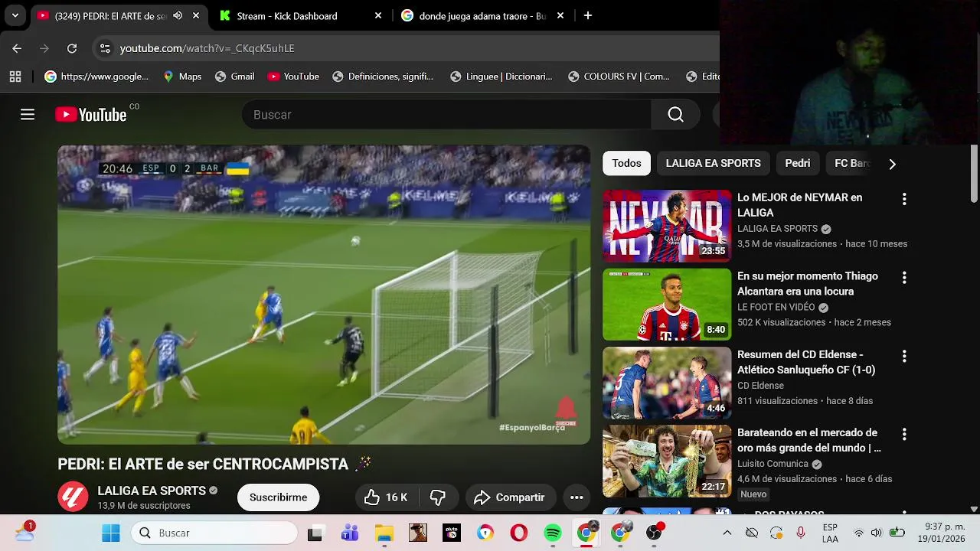Open the LALIGA EA SPORTS channel avatar

pos(73,497)
